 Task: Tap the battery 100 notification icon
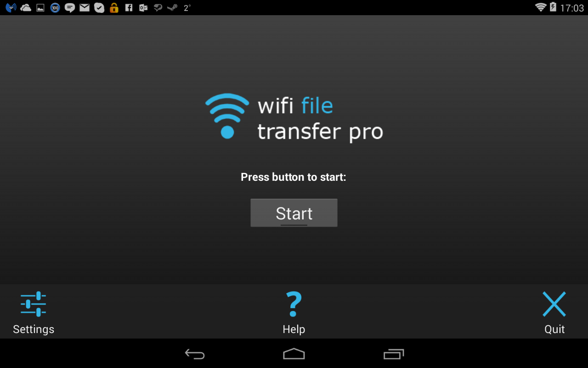(55, 8)
